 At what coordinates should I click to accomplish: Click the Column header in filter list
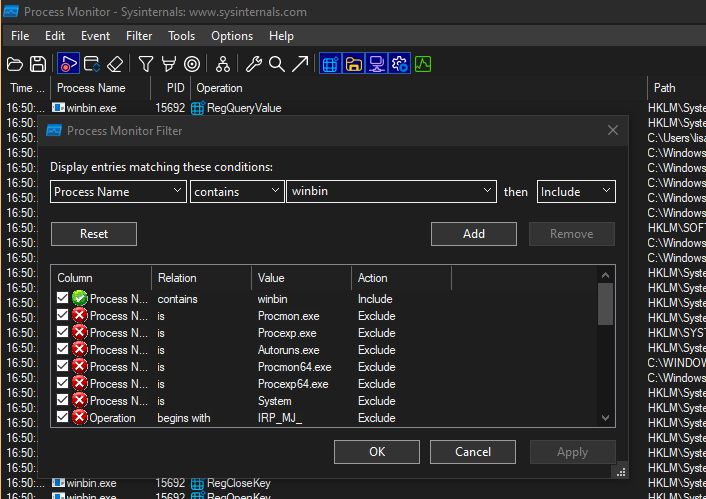point(101,278)
